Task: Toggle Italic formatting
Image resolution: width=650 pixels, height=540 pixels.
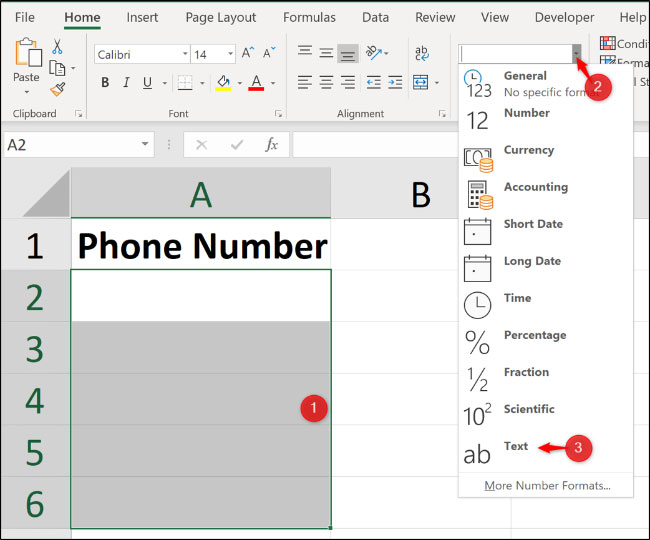Action: pyautogui.click(x=126, y=82)
